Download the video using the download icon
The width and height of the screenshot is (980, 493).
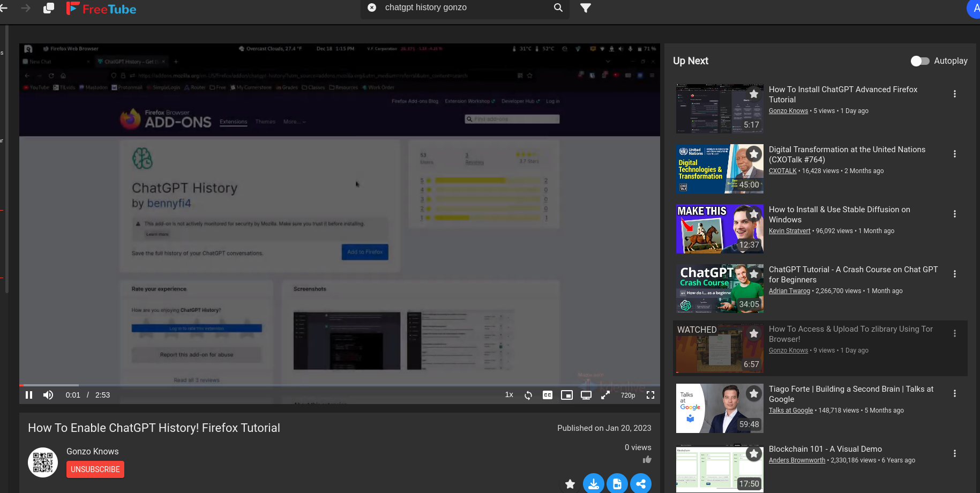coord(593,483)
